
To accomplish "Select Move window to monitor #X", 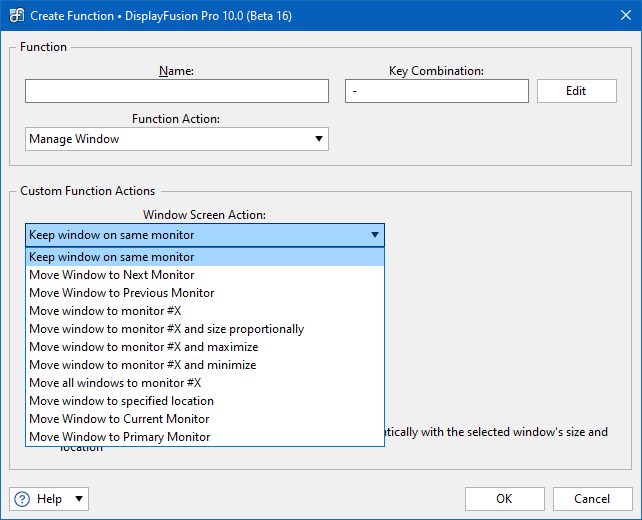I will [205, 311].
